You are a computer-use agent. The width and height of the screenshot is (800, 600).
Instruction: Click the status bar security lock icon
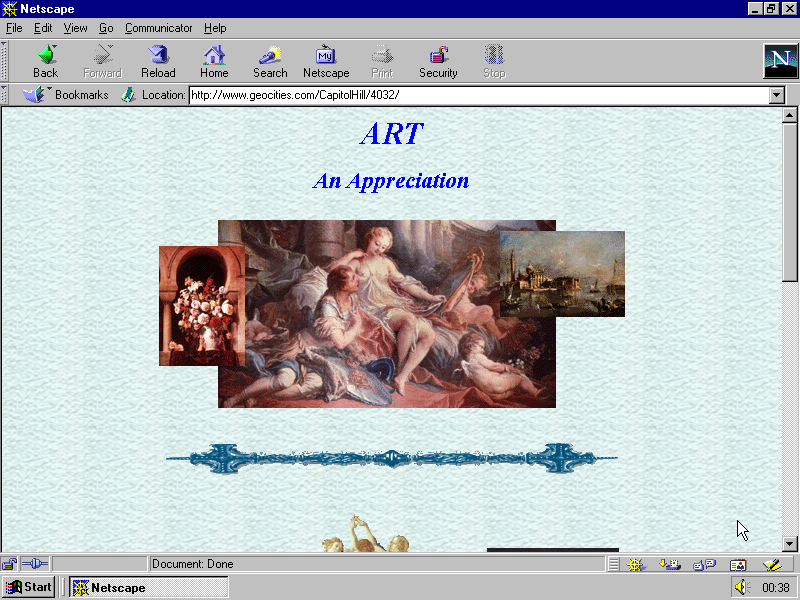point(9,564)
